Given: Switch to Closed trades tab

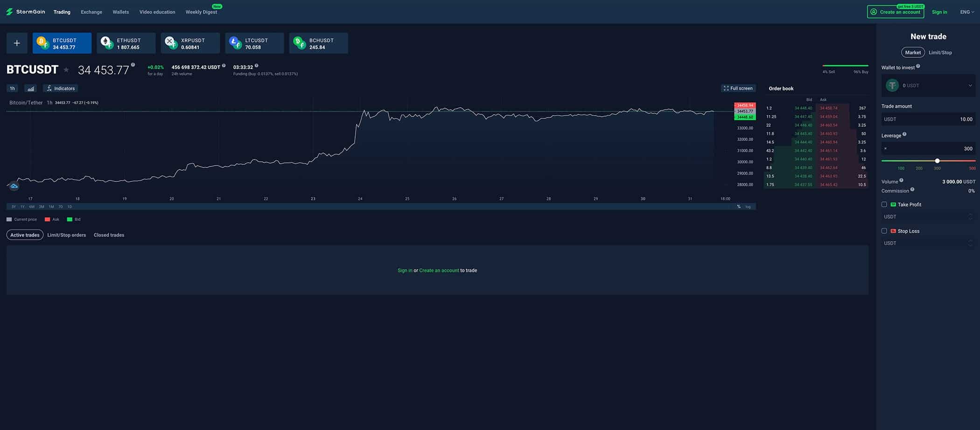Looking at the screenshot, I should [x=109, y=235].
